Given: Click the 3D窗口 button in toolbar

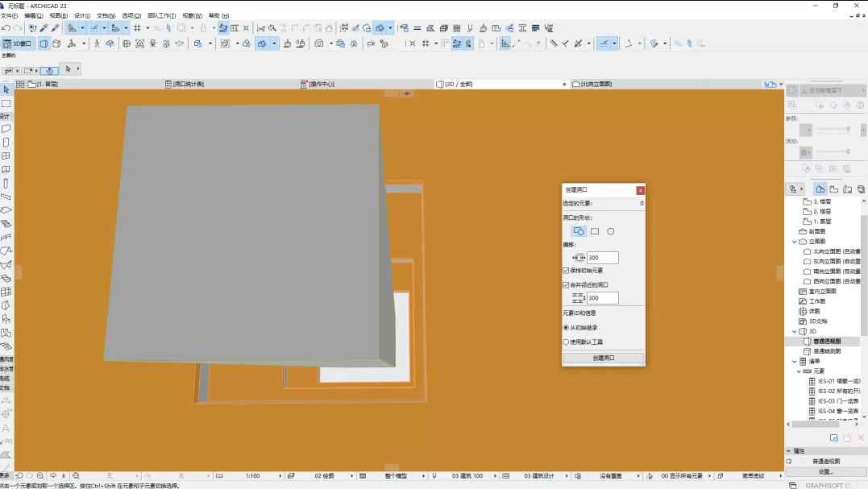Looking at the screenshot, I should pos(18,44).
